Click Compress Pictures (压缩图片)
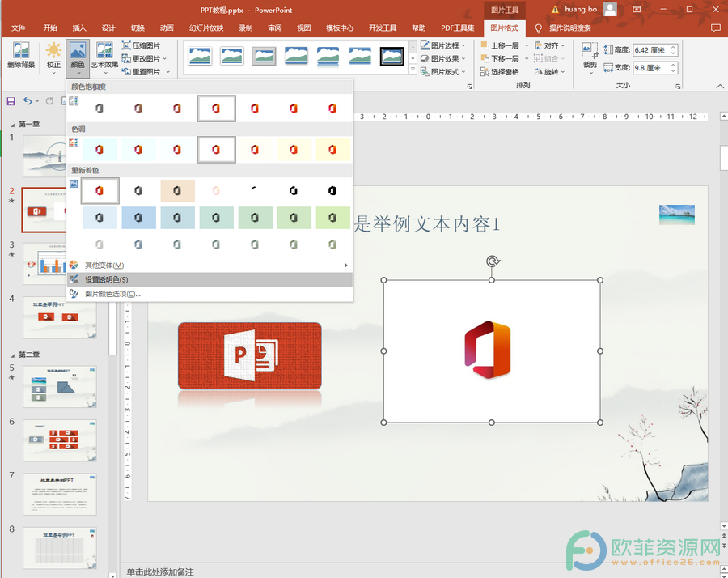Screen dimensions: 728x578 (141, 45)
